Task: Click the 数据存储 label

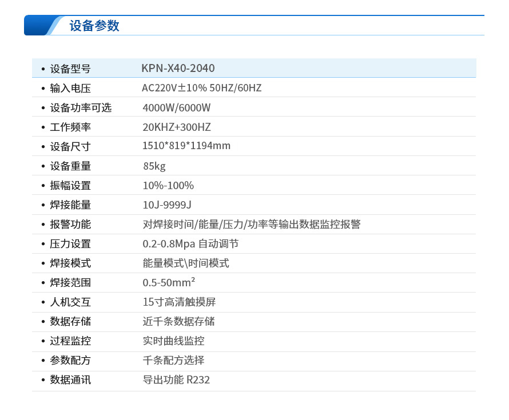Action: [70, 322]
